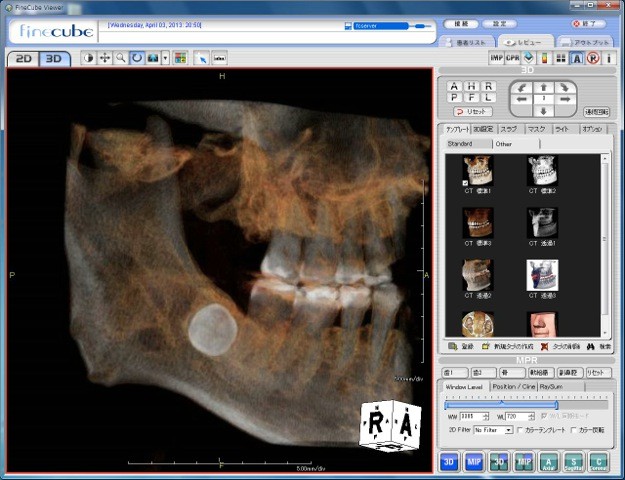Click the contrast adjustment tool icon
Image resolution: width=625 pixels, height=480 pixels.
click(x=88, y=58)
